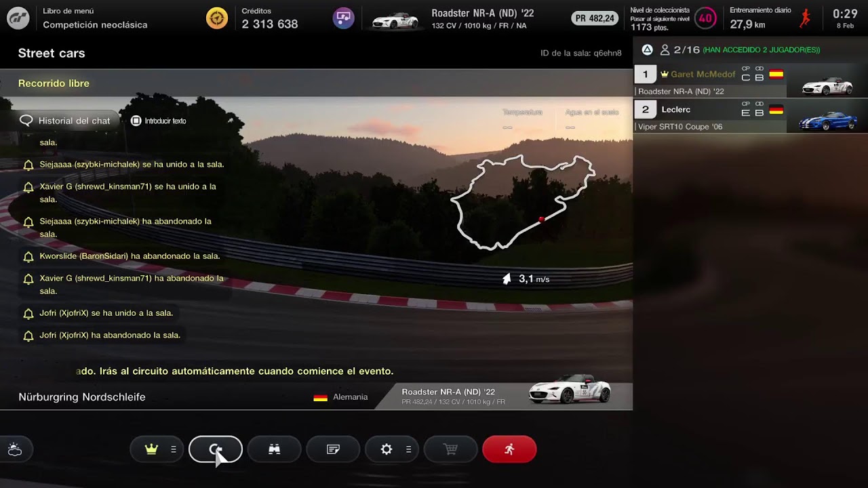868x488 pixels.
Task: Click chat message Kworslide ha abandonado la sala
Action: point(130,256)
